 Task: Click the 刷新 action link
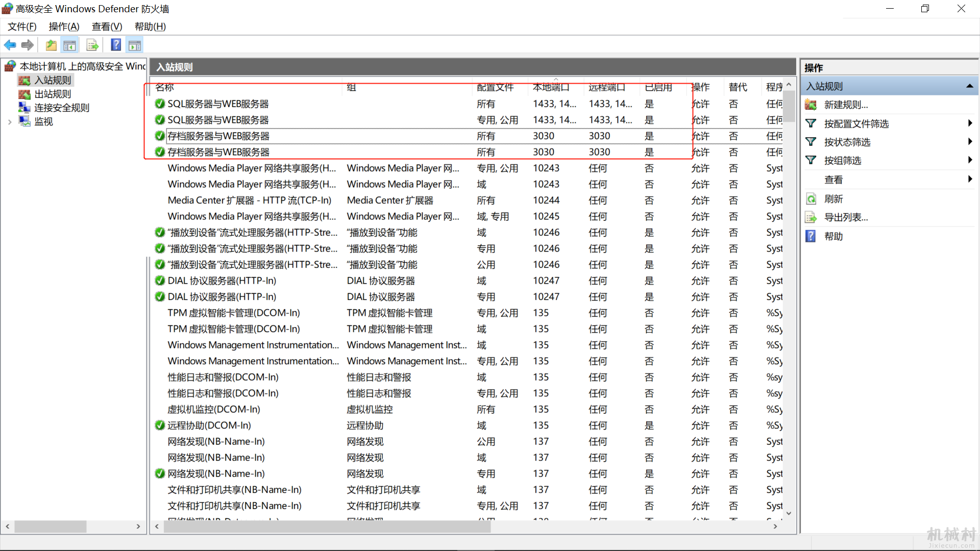834,199
